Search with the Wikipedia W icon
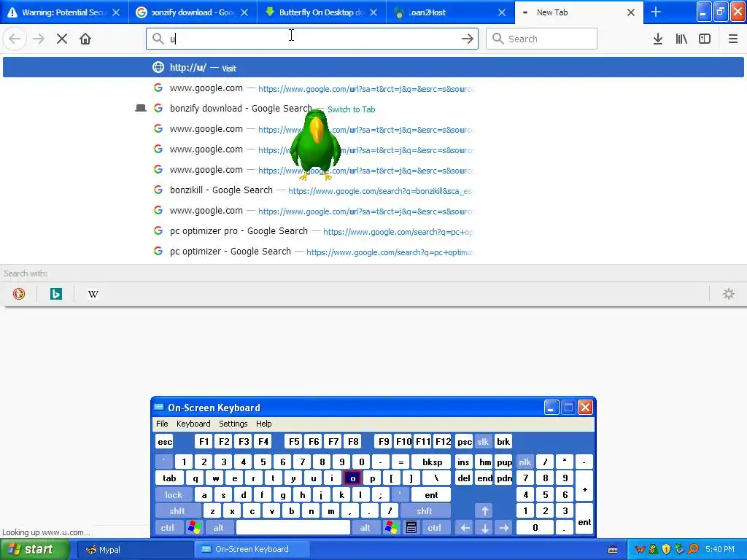The image size is (747, 560). point(93,294)
